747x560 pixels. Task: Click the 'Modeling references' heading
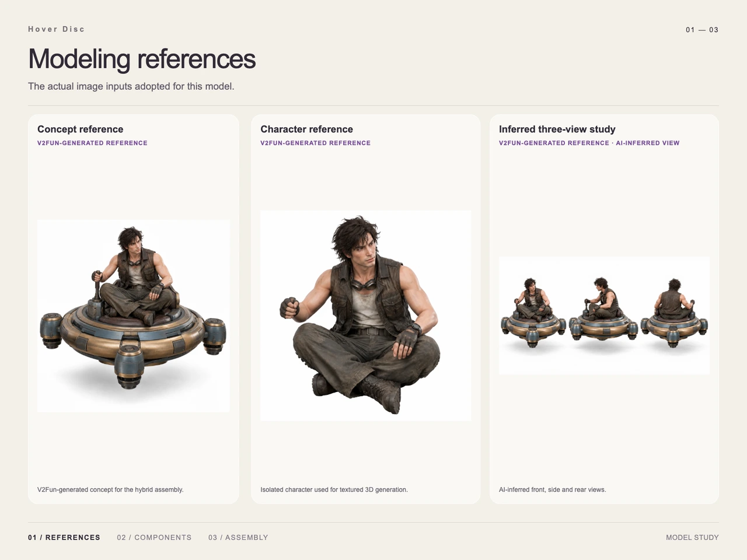[x=142, y=59]
